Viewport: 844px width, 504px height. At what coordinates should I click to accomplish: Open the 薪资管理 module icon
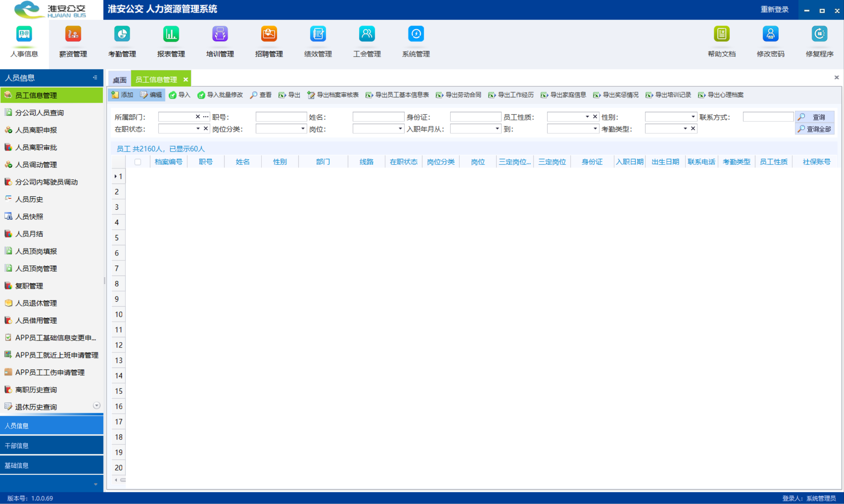click(x=73, y=34)
